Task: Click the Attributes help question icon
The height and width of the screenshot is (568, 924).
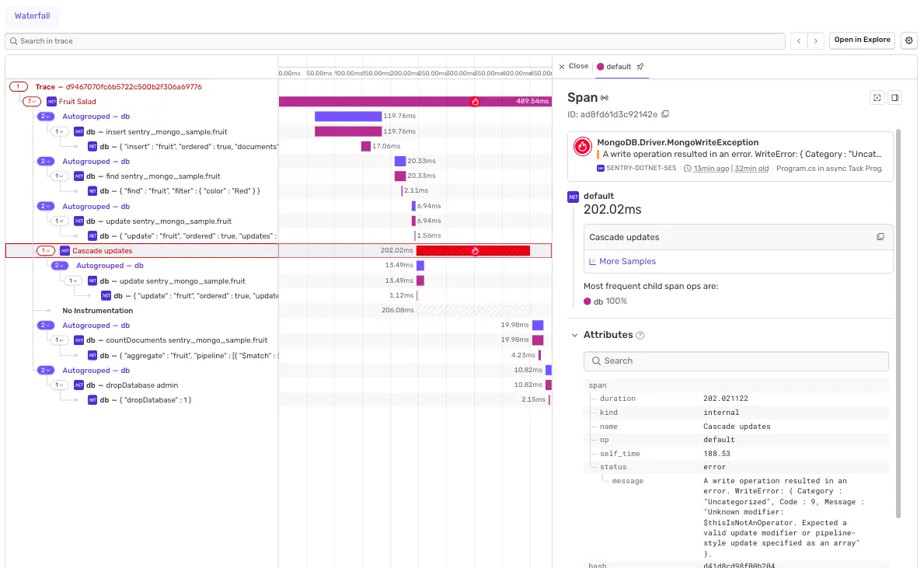Action: [x=640, y=335]
